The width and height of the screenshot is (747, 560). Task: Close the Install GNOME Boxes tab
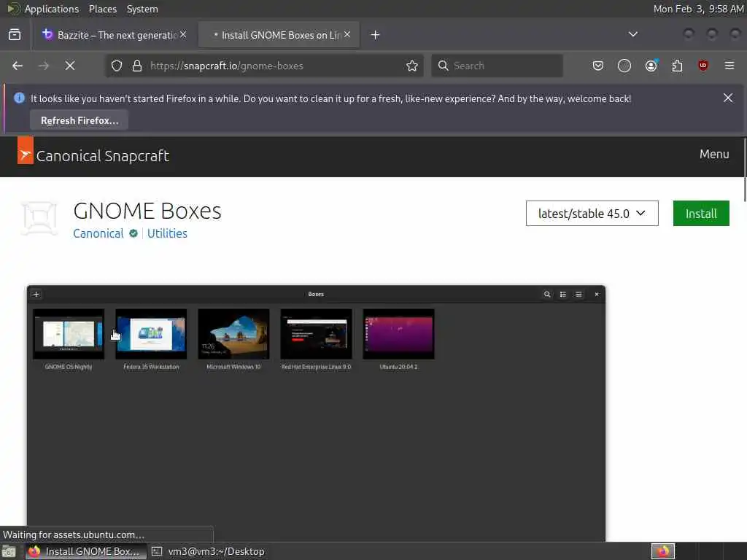point(347,34)
